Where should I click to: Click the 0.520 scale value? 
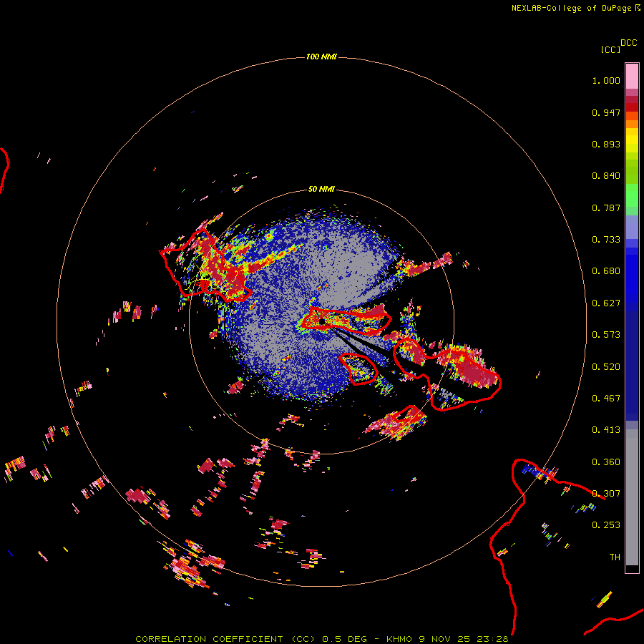pyautogui.click(x=606, y=367)
